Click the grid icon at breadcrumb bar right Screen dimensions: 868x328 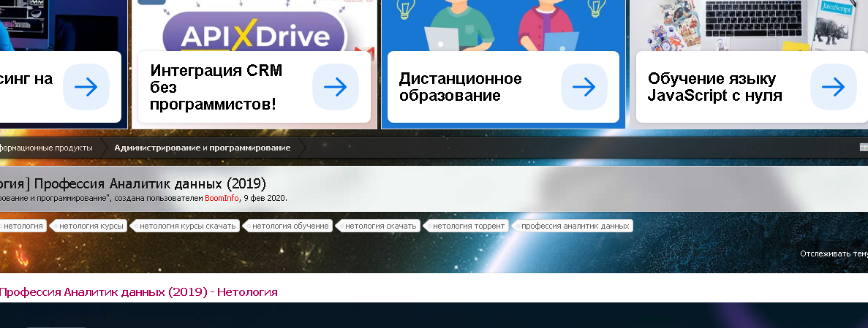(x=864, y=148)
